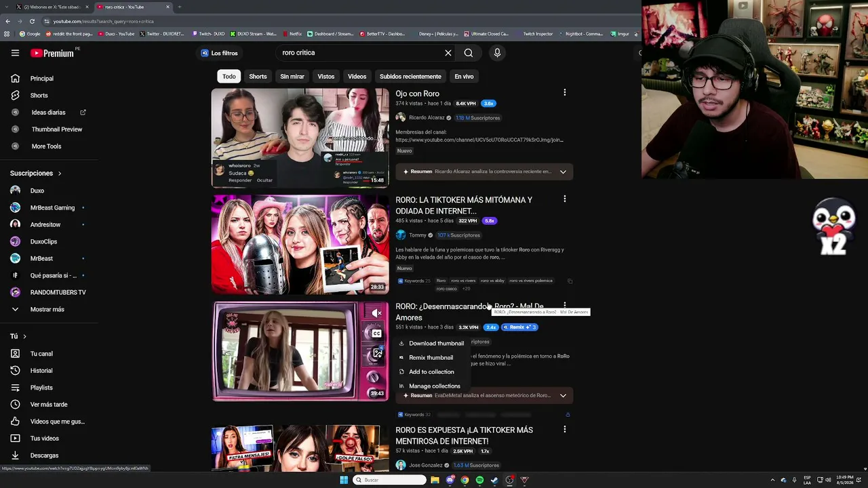Open Spotify from the taskbar
Image resolution: width=868 pixels, height=488 pixels.
click(479, 480)
